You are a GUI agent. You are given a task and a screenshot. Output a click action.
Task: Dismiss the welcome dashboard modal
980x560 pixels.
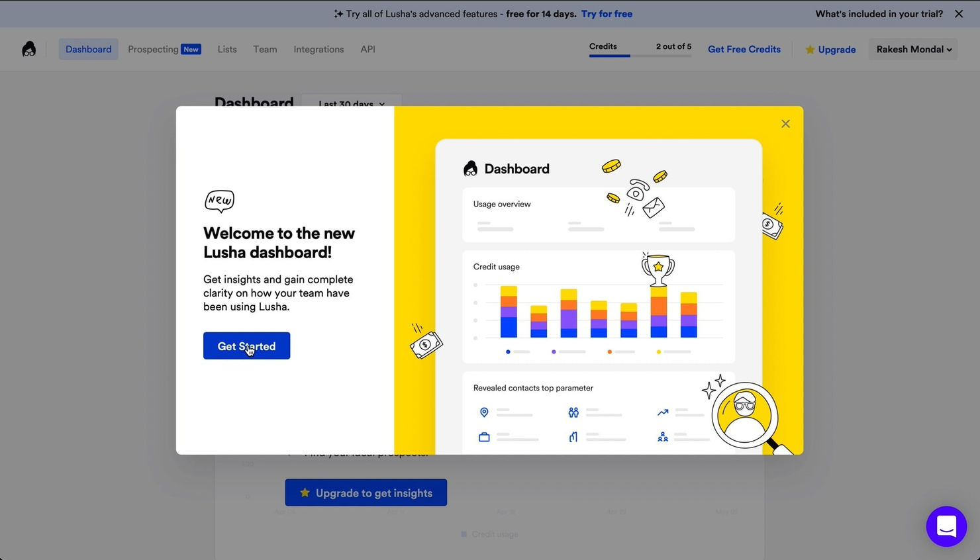pos(785,124)
